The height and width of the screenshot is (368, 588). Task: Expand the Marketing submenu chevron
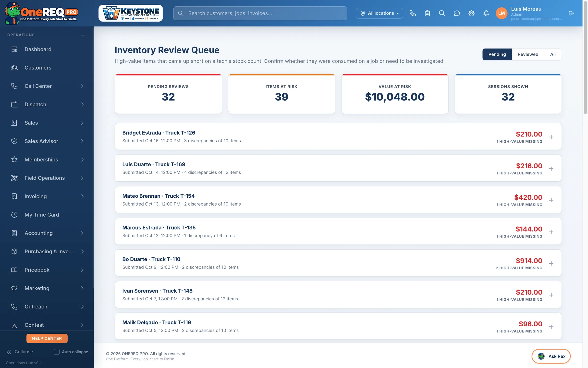82,288
